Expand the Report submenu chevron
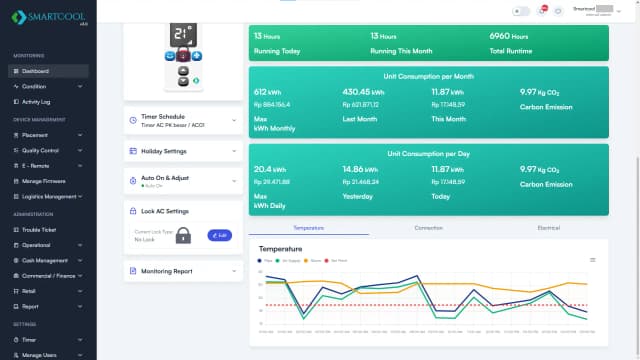This screenshot has width=640, height=360. tap(80, 307)
